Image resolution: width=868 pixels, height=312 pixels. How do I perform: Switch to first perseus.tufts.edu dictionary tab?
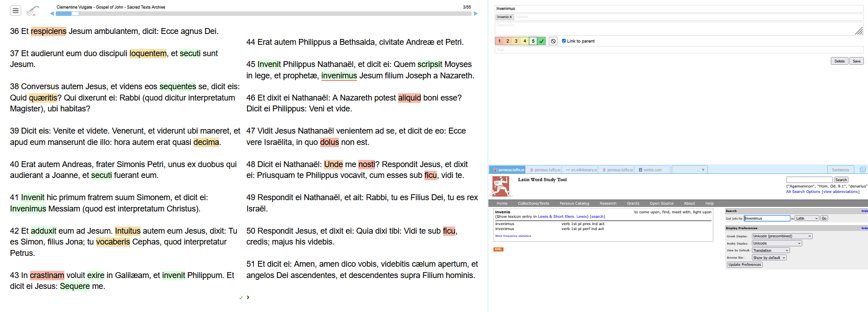pyautogui.click(x=507, y=170)
